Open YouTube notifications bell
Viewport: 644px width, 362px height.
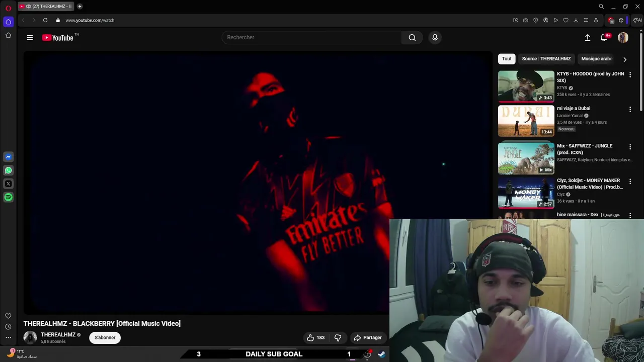(605, 38)
